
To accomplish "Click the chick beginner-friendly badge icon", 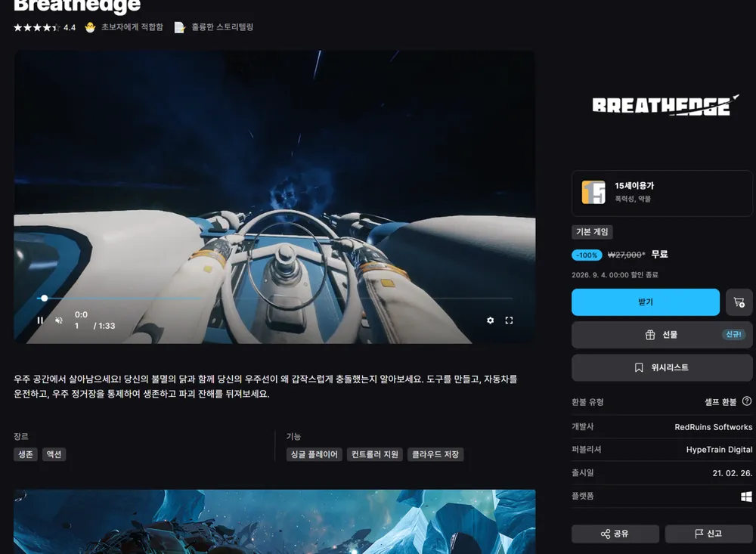I will [x=90, y=27].
